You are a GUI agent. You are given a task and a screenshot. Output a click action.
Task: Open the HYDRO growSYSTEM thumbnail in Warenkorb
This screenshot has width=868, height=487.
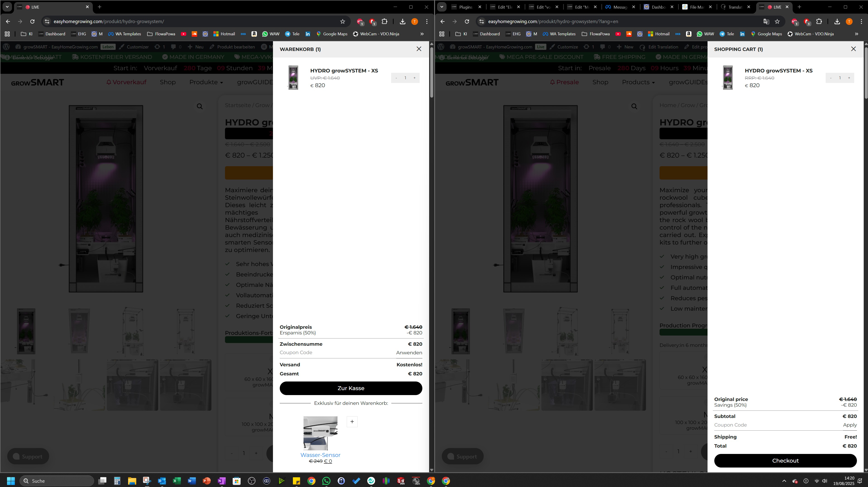coord(293,77)
